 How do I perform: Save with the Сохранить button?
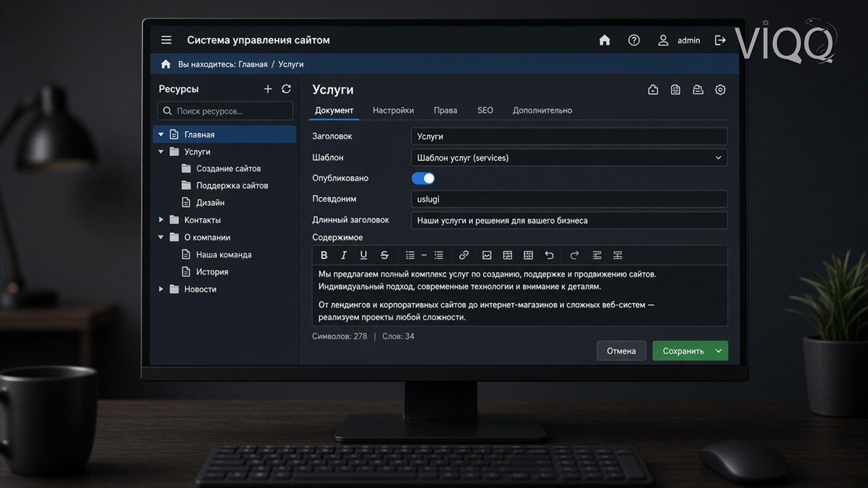[x=683, y=351]
